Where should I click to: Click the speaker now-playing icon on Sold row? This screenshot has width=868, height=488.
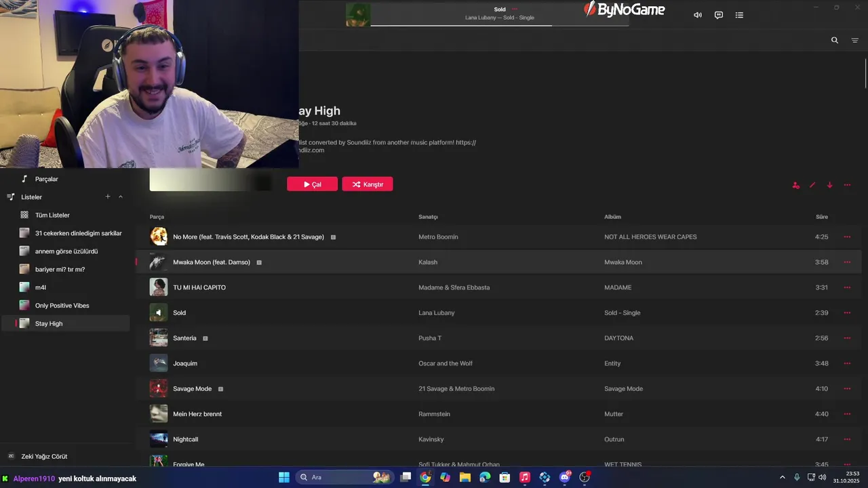pyautogui.click(x=158, y=312)
